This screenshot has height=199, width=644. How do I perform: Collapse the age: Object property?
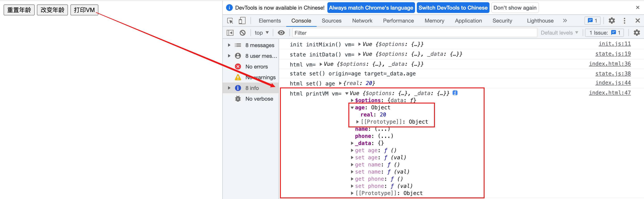(352, 108)
